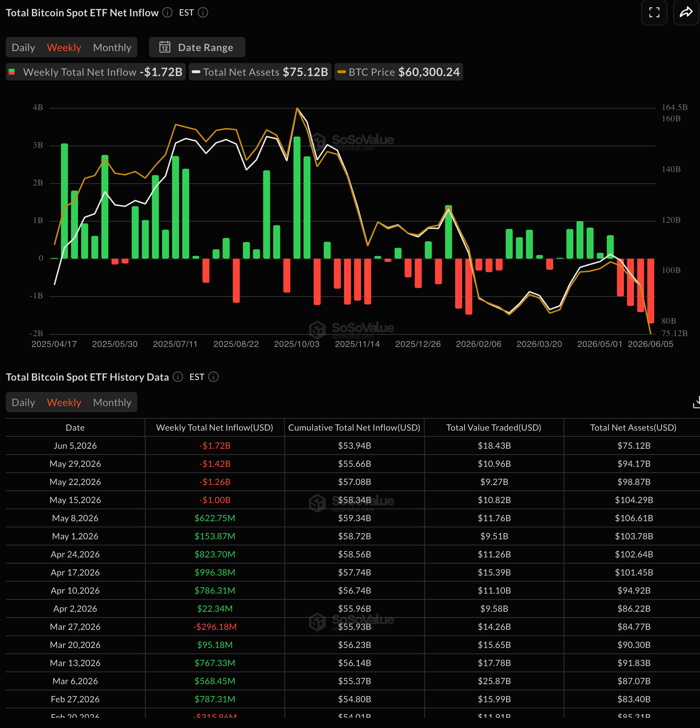Click $25.87B total value traded cell

tap(494, 682)
